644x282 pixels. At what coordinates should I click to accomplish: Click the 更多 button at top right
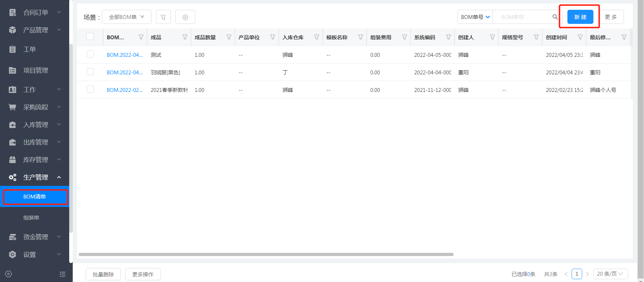(611, 17)
